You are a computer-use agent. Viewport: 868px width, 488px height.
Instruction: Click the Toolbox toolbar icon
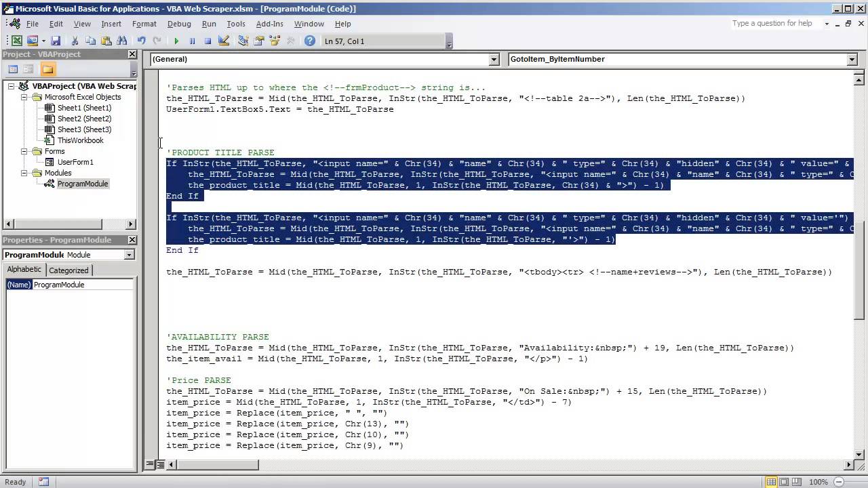(291, 41)
